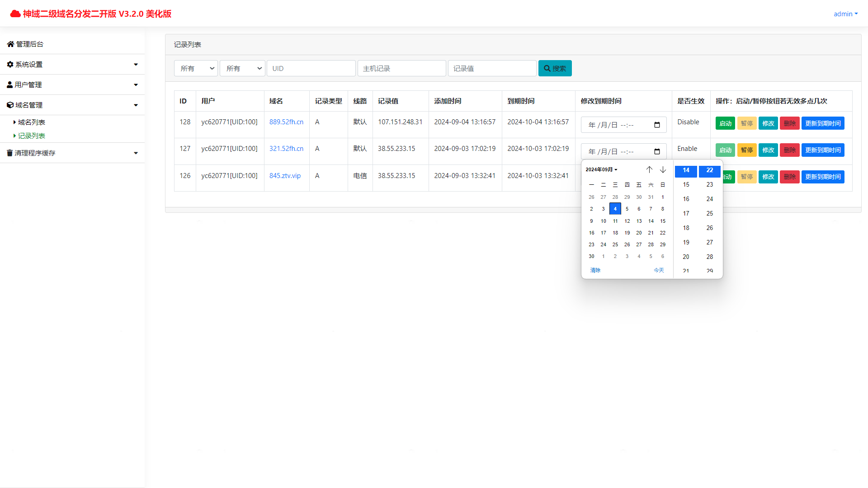Click calendar icon in record 127 date field
Screen dimensions: 868x488
click(657, 152)
